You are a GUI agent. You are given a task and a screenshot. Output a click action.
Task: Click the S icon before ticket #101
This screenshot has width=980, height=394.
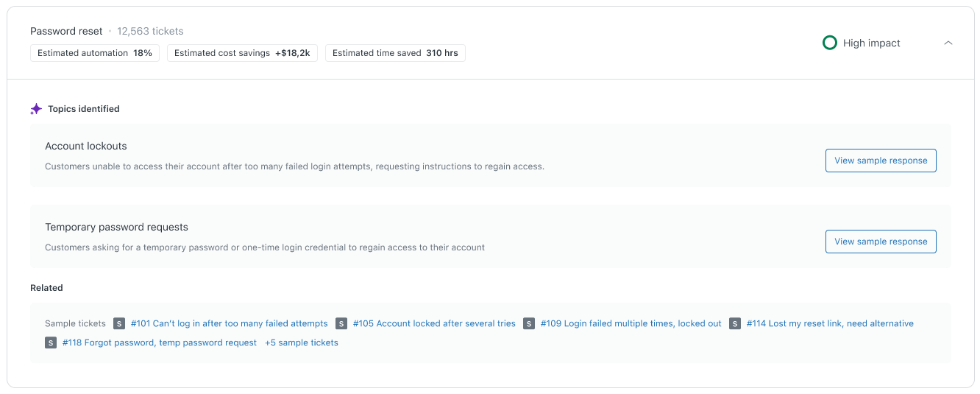(x=119, y=323)
